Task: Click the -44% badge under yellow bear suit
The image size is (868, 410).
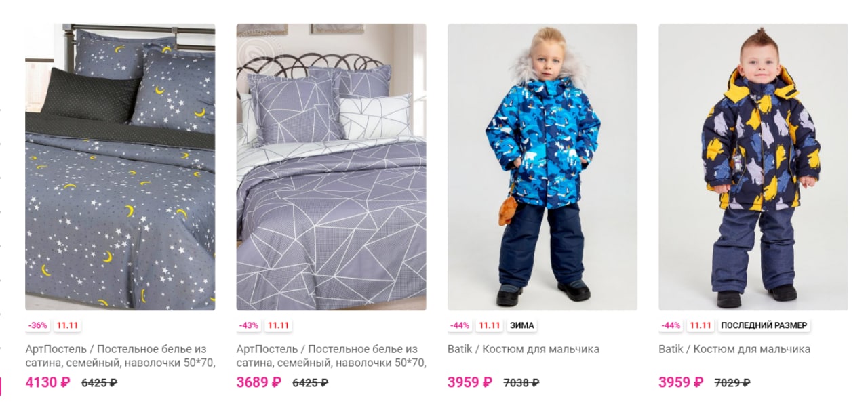Action: point(671,325)
